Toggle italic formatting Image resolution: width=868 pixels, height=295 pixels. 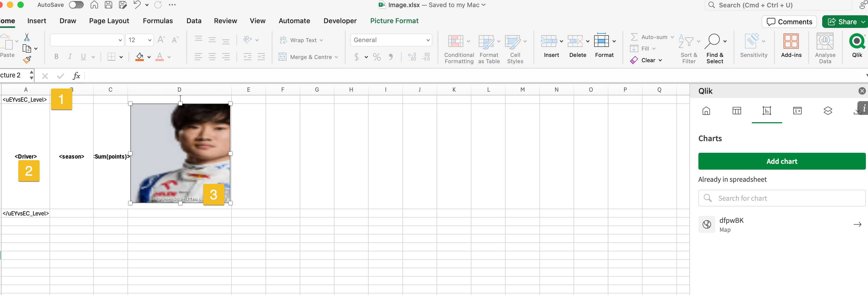coord(70,57)
